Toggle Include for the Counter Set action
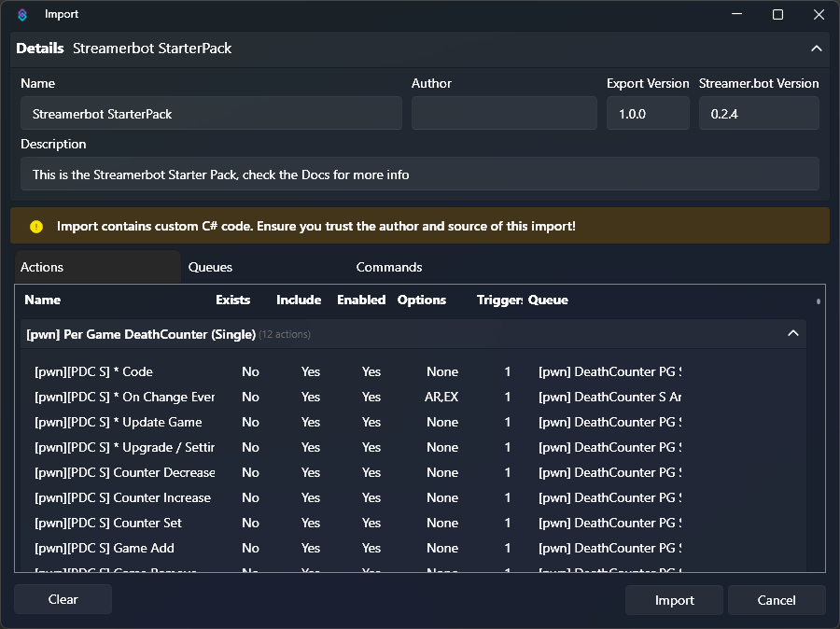The image size is (840, 629). [x=311, y=523]
